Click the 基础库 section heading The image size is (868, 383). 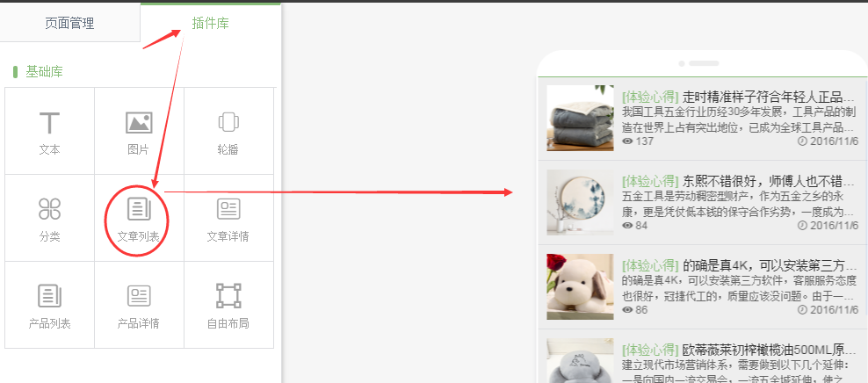[x=44, y=71]
